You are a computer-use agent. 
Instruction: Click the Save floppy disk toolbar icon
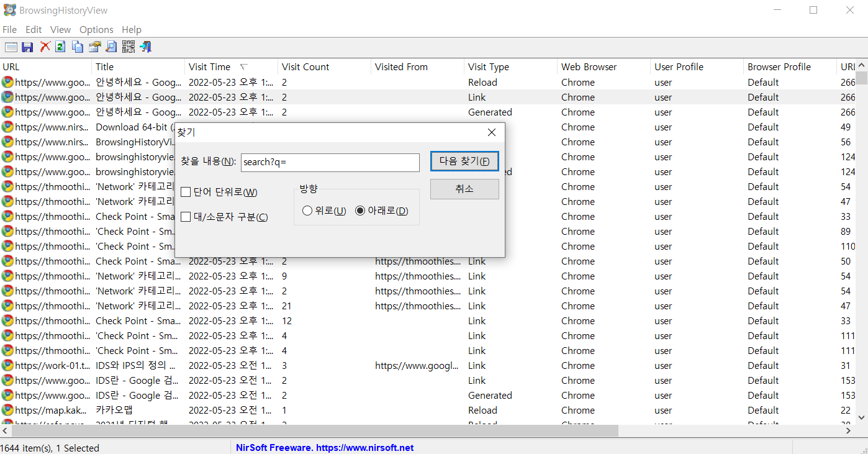coord(27,47)
